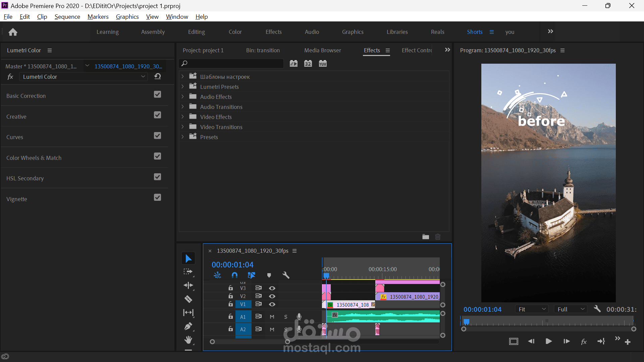
Task: Open the timeline wrench display settings
Action: click(x=286, y=275)
